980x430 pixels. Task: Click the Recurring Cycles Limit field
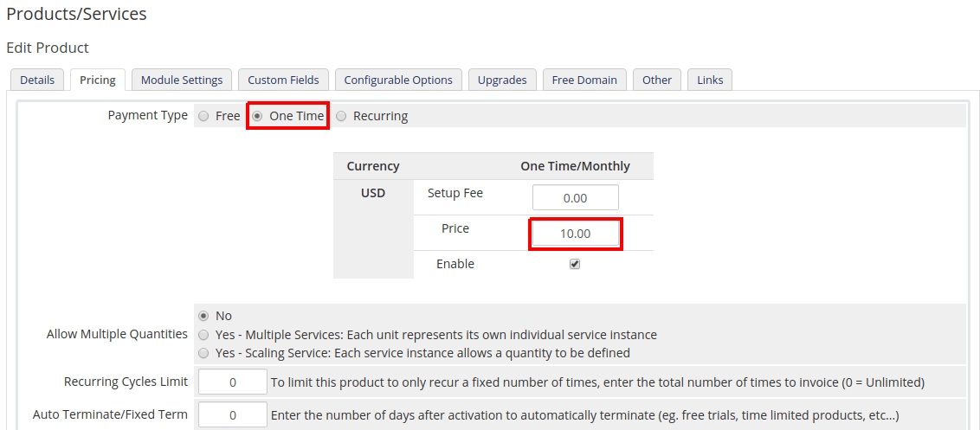pos(233,382)
